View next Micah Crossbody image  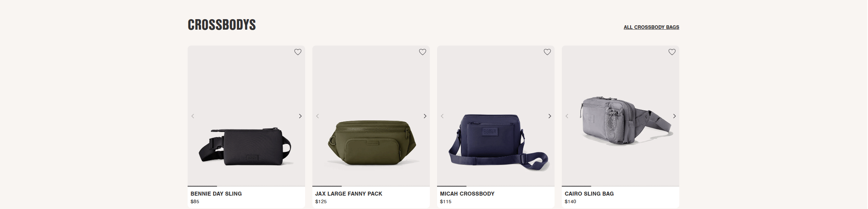tap(550, 116)
